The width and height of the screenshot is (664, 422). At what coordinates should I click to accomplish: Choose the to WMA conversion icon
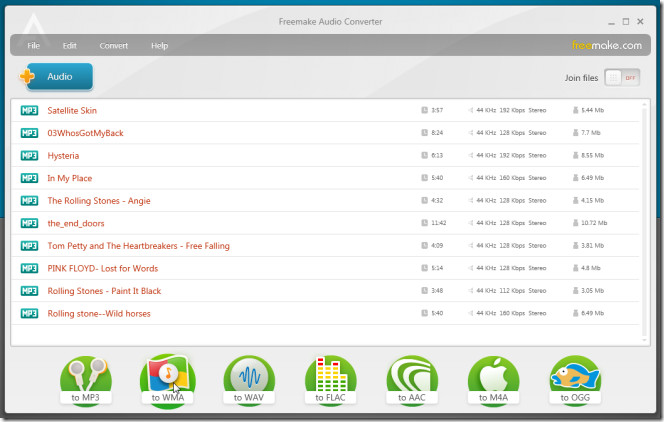point(168,381)
